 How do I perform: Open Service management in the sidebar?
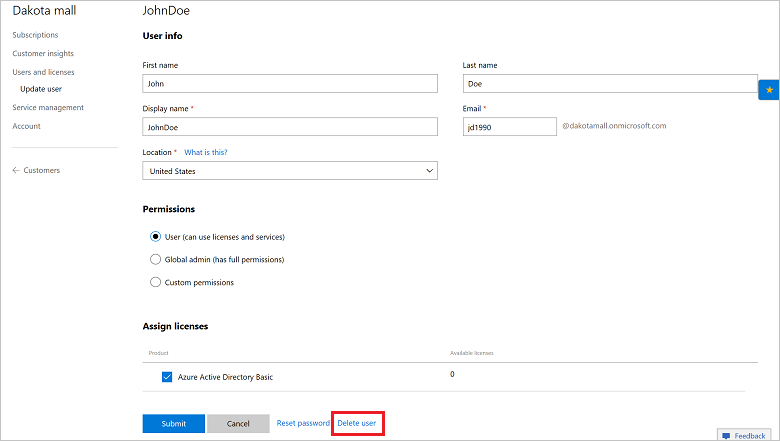click(x=48, y=107)
